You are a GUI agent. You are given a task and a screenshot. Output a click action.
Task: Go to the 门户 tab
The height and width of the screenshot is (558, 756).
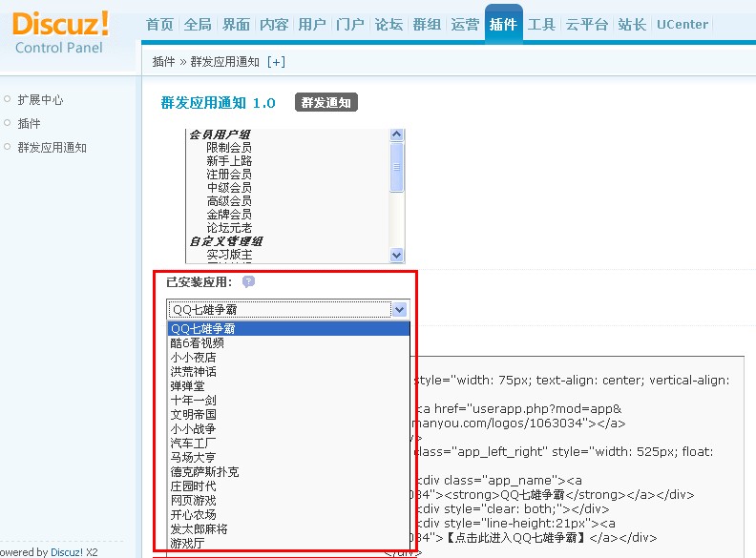[350, 25]
